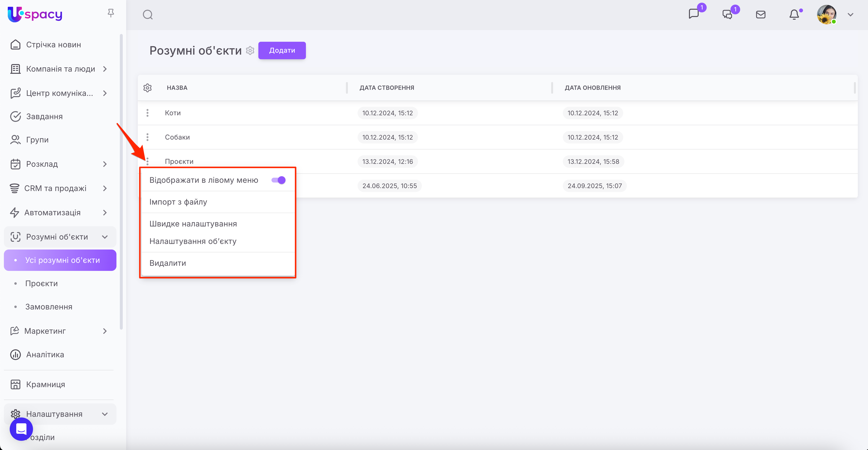Open user profile dropdown arrow
This screenshot has width=868, height=450.
(x=850, y=15)
